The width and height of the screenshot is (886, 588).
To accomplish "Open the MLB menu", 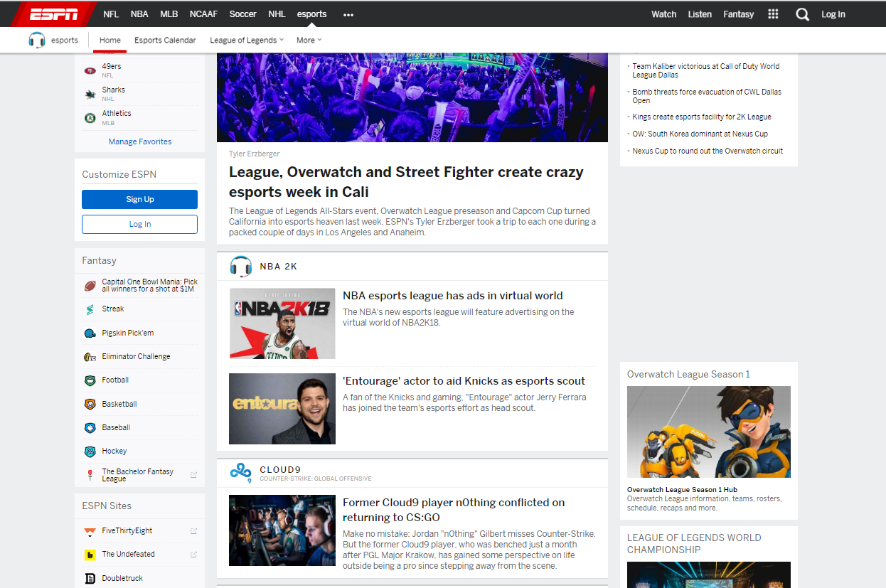I will pos(169,14).
